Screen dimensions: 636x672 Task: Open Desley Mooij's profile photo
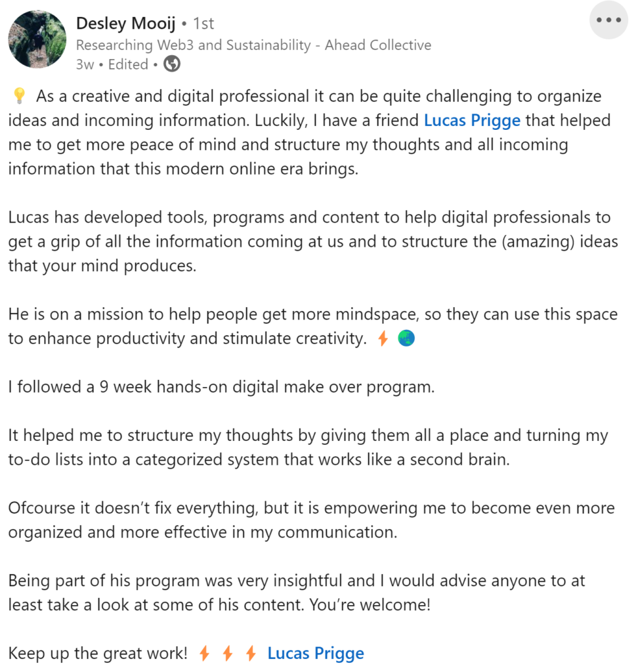[37, 39]
